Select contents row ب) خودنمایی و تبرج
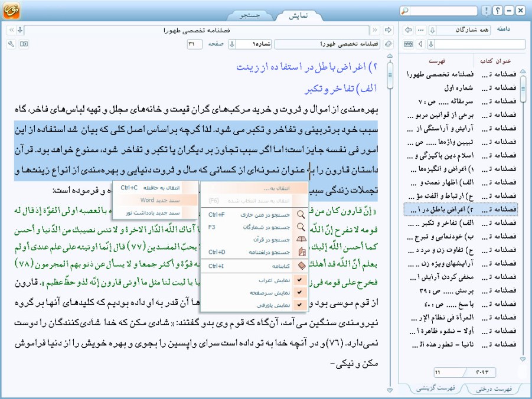The width and height of the screenshot is (532, 399). pos(461,236)
